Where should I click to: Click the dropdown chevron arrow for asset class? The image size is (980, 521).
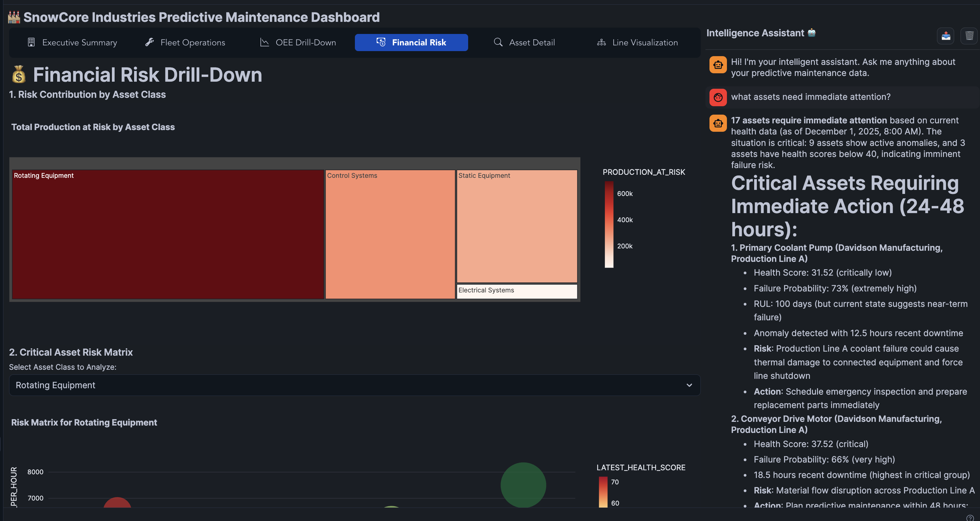(x=689, y=385)
